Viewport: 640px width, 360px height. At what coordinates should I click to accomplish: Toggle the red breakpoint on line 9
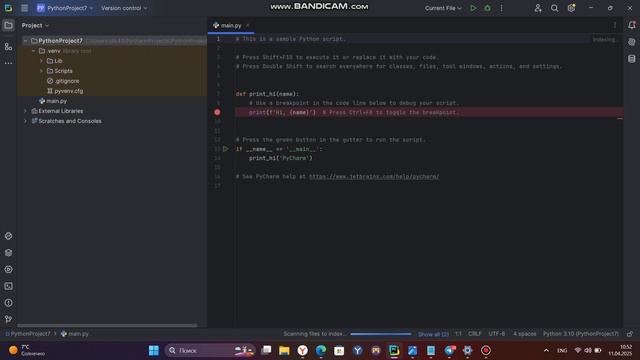pyautogui.click(x=217, y=112)
